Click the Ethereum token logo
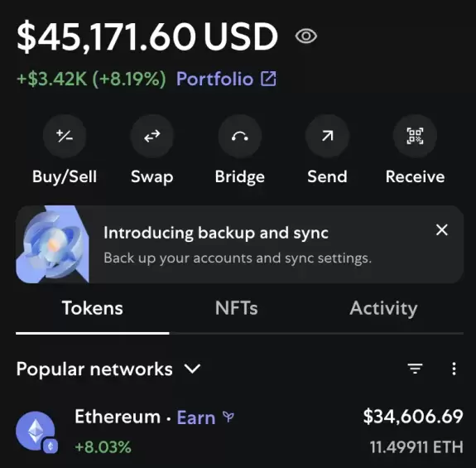Viewport: 476px width, 468px height. point(36,432)
